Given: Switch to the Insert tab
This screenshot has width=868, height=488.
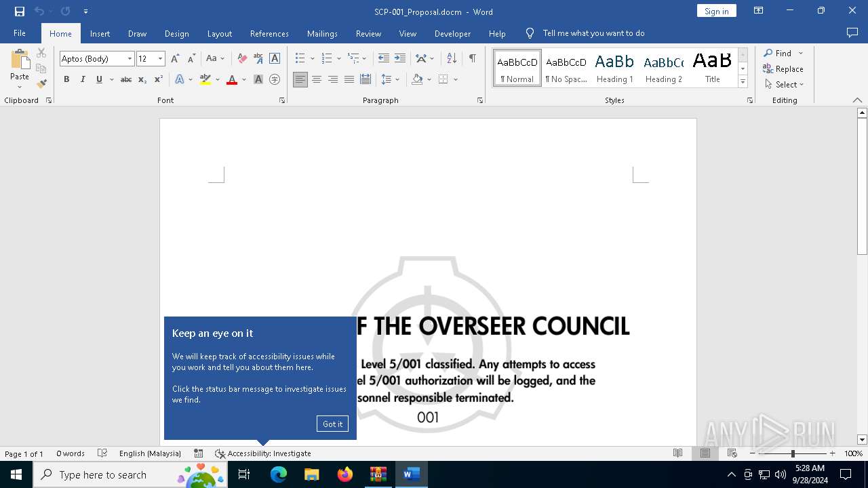Looking at the screenshot, I should [100, 34].
